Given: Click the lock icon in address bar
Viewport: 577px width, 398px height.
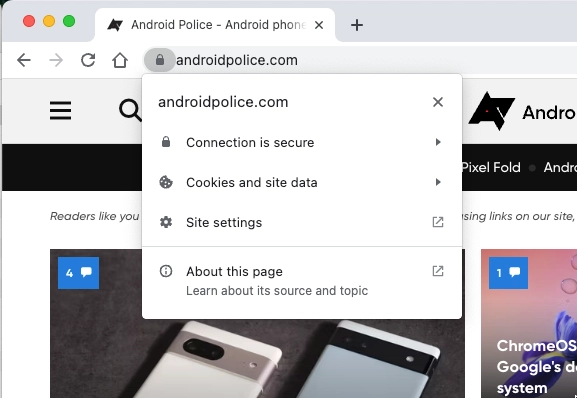Looking at the screenshot, I should click(160, 60).
